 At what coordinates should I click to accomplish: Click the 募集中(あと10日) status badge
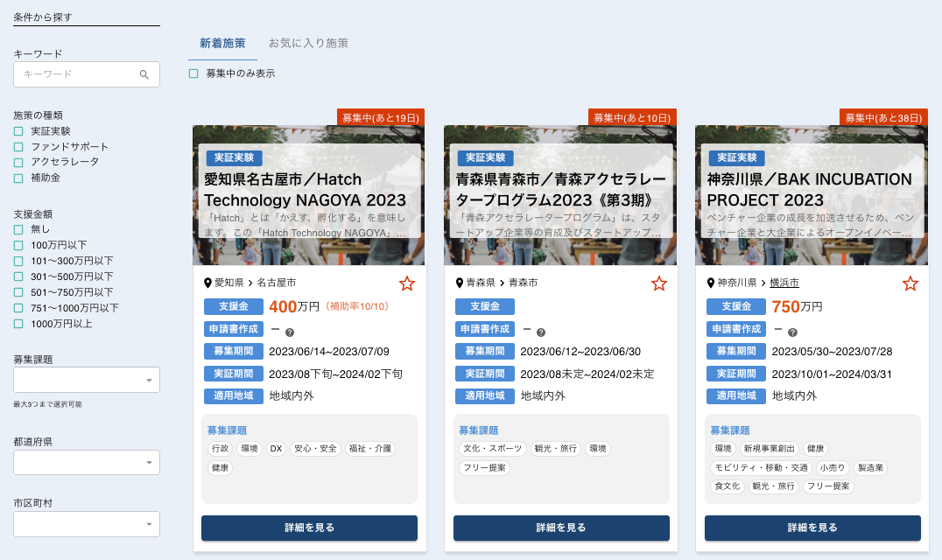tap(633, 117)
